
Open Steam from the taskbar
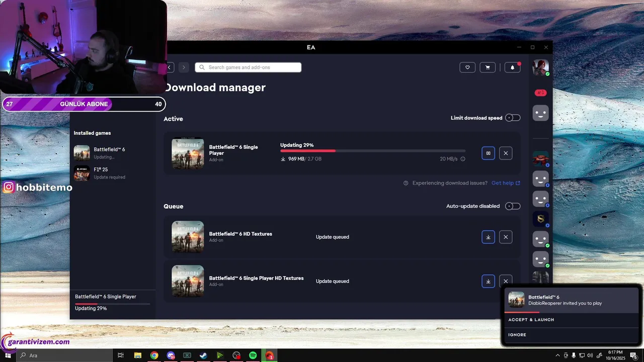tap(203, 355)
